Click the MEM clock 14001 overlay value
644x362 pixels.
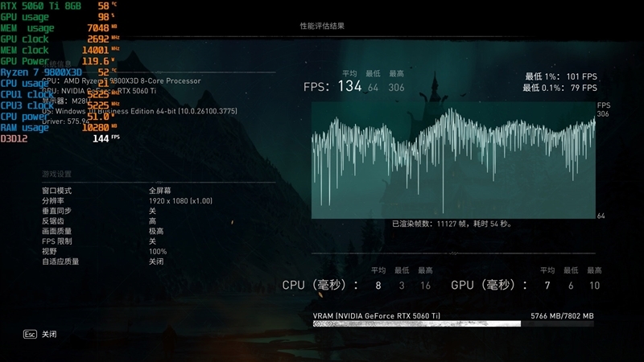pyautogui.click(x=95, y=50)
